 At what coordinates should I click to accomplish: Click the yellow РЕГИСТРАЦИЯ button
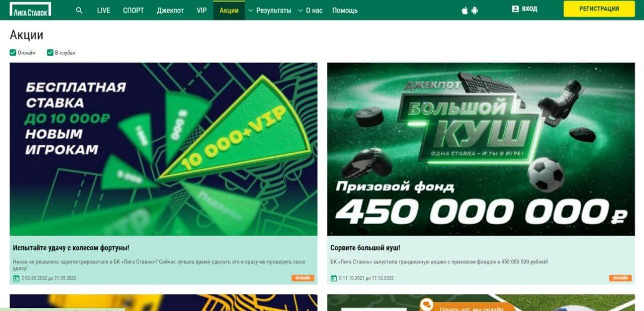tap(599, 9)
